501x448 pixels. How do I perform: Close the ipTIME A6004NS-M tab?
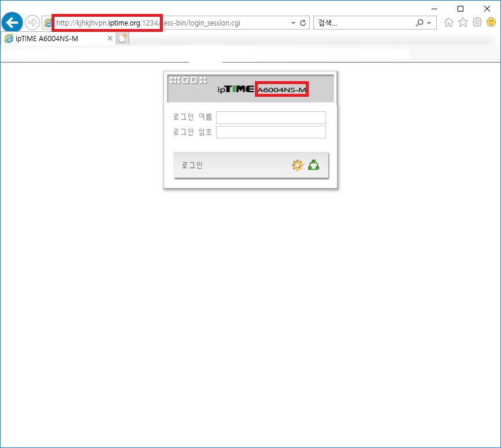coord(110,38)
